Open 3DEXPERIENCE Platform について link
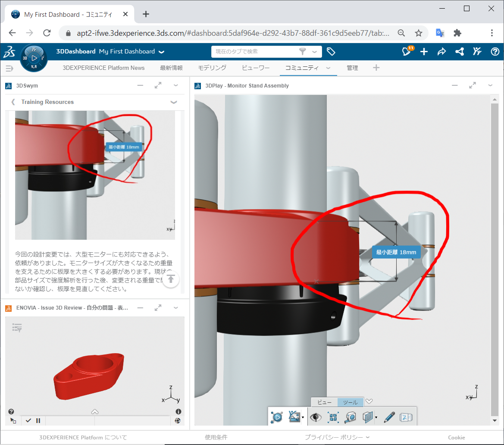This screenshot has width=504, height=445. [x=83, y=437]
